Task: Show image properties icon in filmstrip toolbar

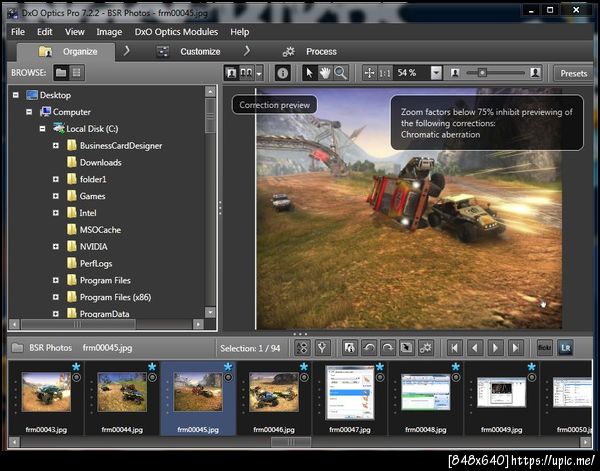Action: (x=349, y=348)
